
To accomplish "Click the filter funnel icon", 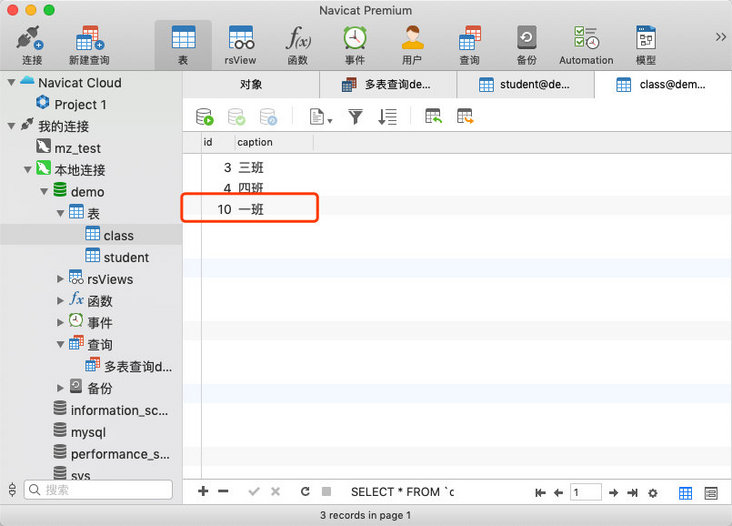I will (x=355, y=117).
